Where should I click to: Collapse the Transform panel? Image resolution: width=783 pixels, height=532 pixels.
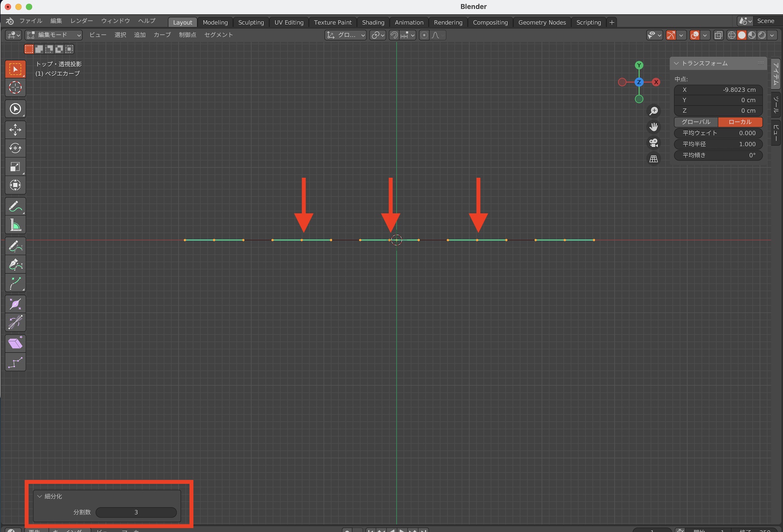(676, 63)
